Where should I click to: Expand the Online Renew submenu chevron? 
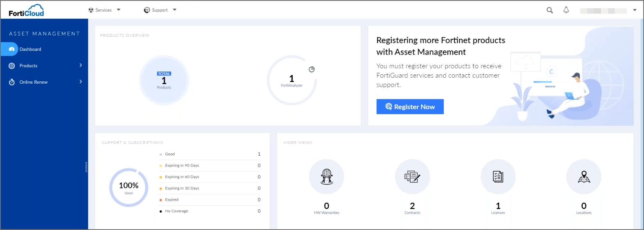point(81,82)
